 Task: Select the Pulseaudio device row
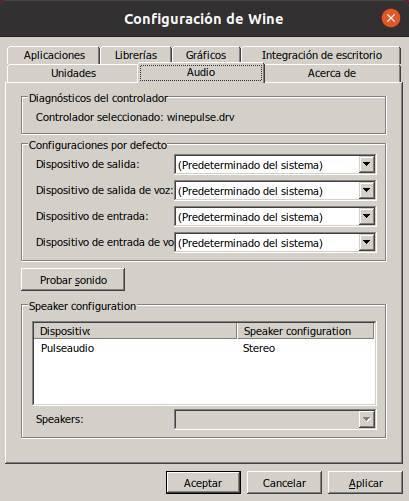point(204,348)
